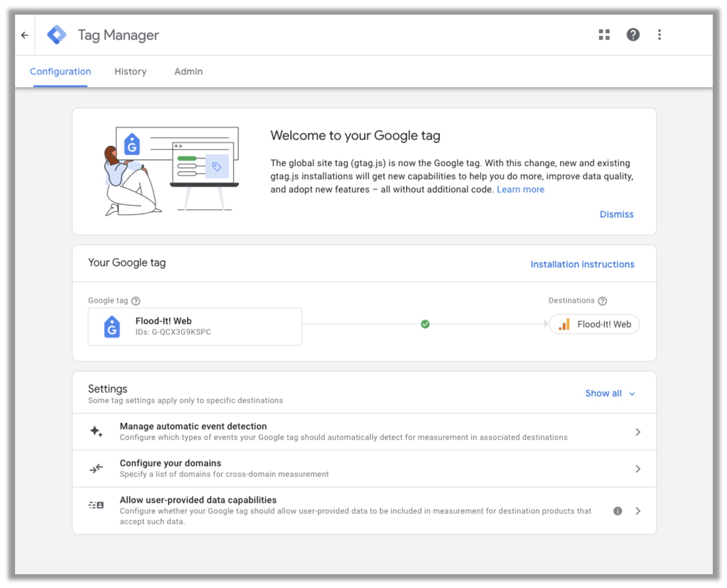The image size is (727, 588).
Task: Click the Tag Manager title text
Action: (x=119, y=35)
